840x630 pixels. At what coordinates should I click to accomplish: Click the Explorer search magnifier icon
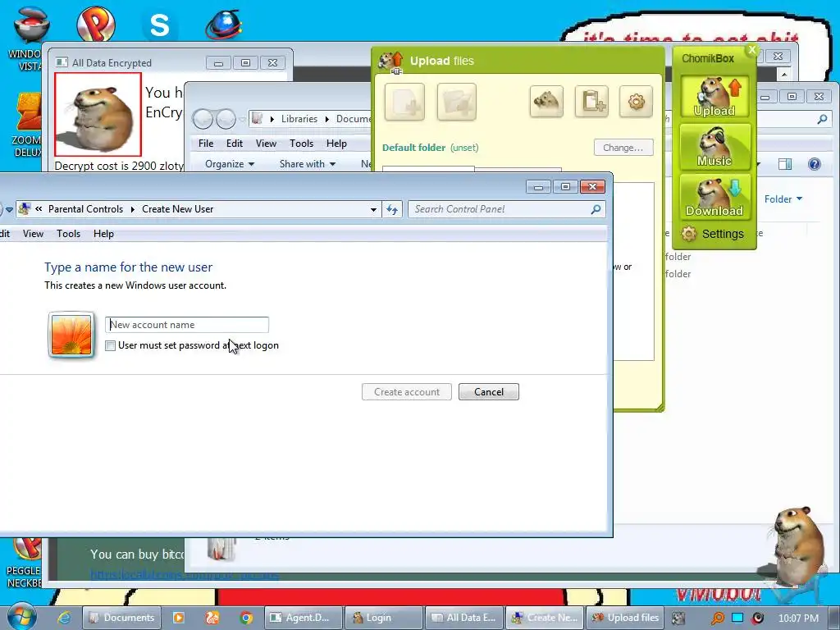point(822,120)
